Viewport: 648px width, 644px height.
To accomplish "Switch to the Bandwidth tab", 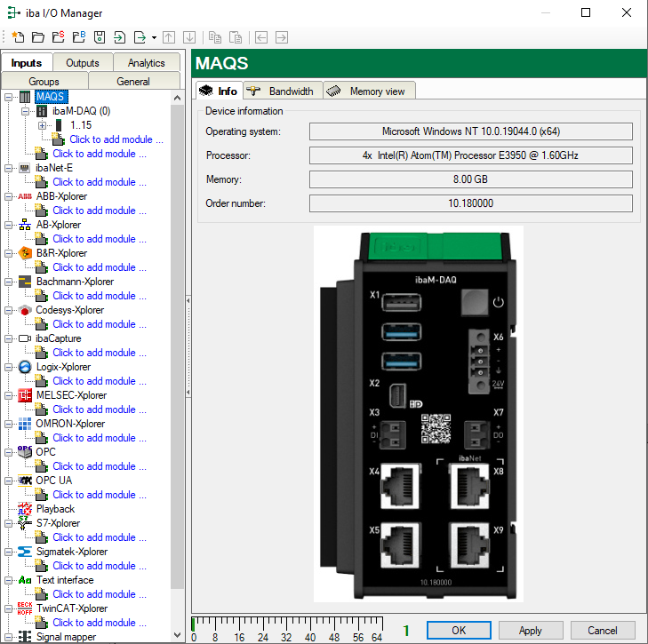I will pyautogui.click(x=281, y=91).
